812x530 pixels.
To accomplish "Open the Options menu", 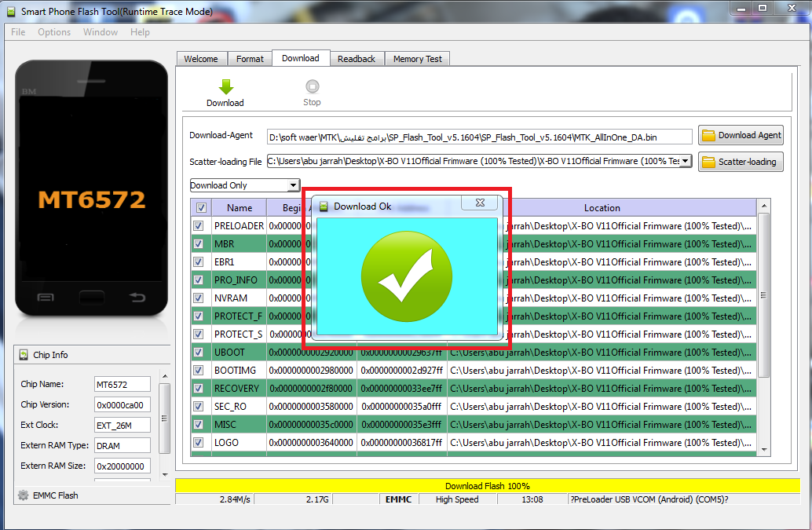I will 54,32.
